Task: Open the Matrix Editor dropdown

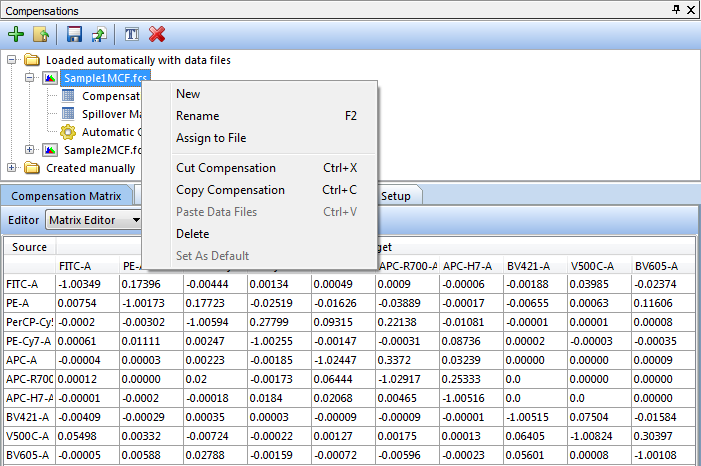Action: (x=95, y=220)
